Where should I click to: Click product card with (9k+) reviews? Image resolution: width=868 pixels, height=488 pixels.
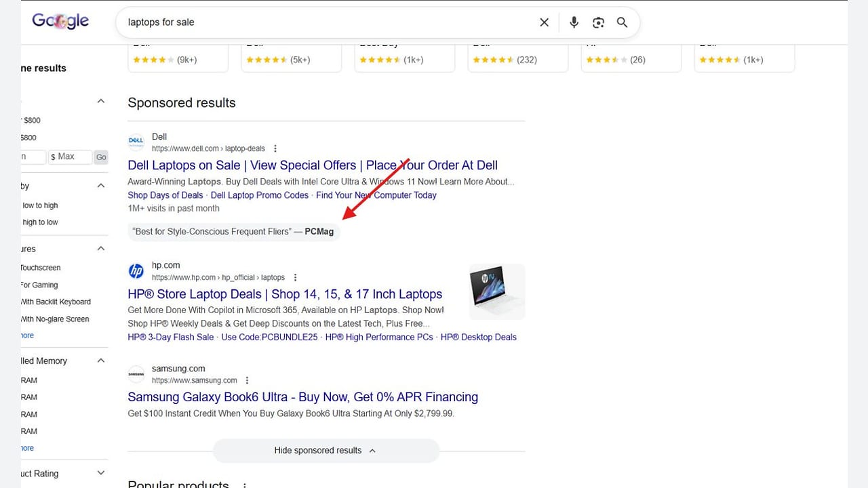click(x=178, y=58)
